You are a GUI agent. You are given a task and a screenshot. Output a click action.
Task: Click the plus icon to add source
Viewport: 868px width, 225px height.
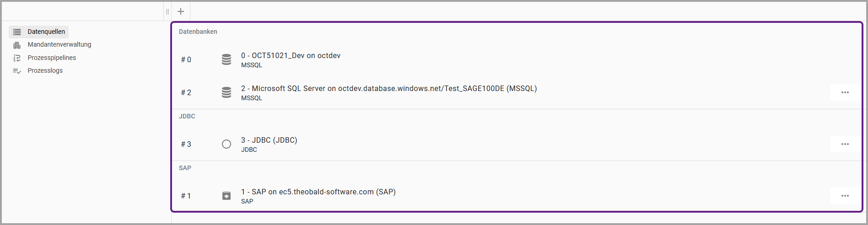pyautogui.click(x=181, y=11)
